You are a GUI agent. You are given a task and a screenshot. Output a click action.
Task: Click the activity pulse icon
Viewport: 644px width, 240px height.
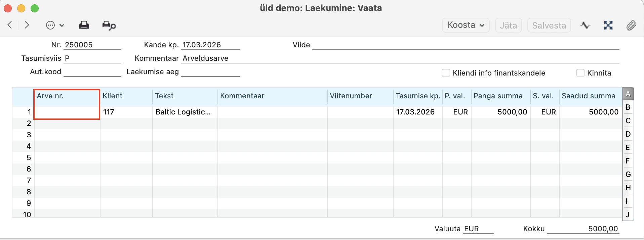pyautogui.click(x=585, y=26)
